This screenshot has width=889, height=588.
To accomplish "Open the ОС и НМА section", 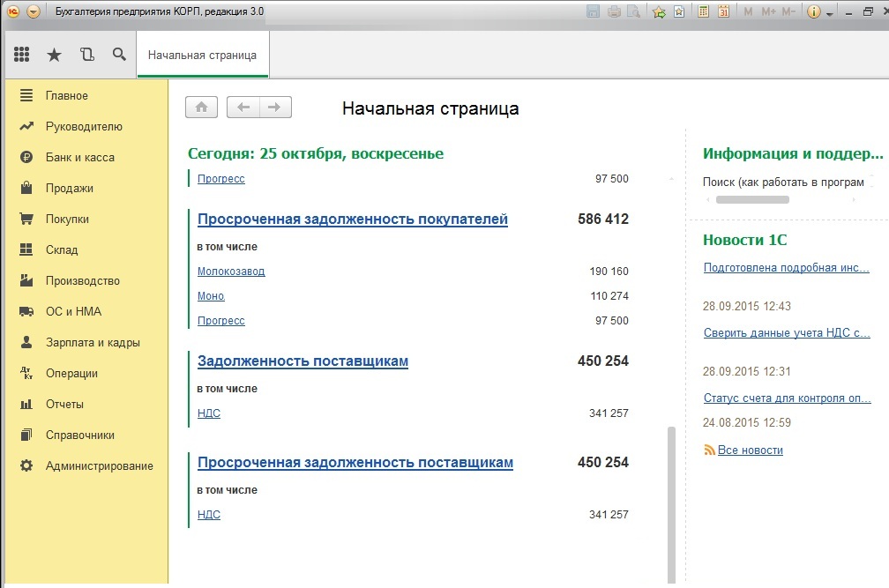I will tap(74, 311).
